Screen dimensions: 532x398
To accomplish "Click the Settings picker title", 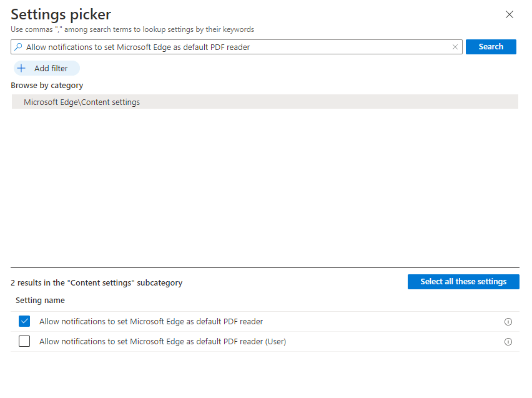I will pyautogui.click(x=61, y=14).
